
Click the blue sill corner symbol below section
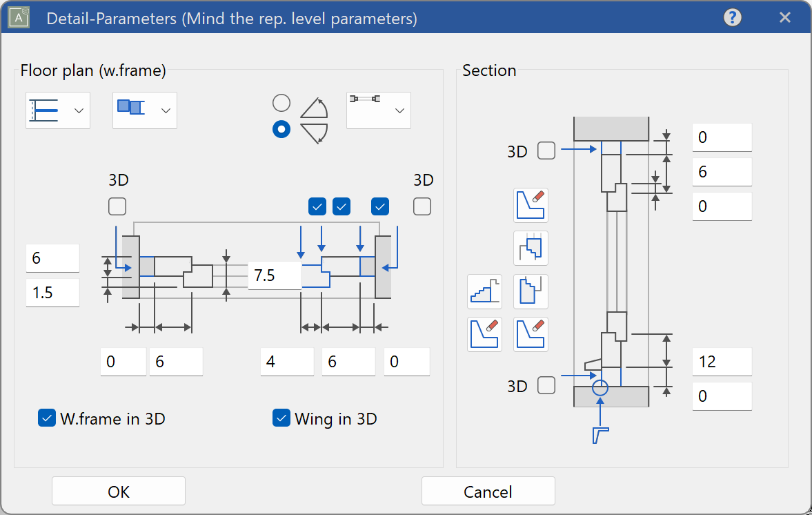[600, 435]
